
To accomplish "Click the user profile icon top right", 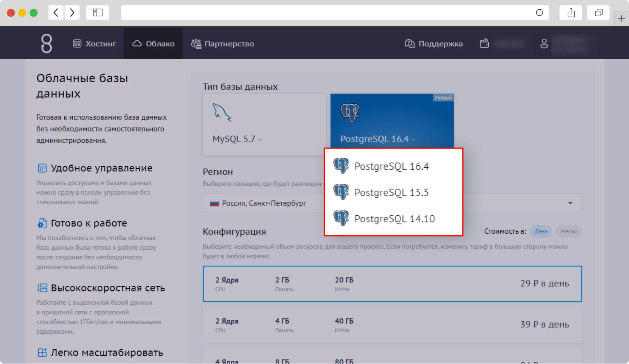I will [544, 43].
